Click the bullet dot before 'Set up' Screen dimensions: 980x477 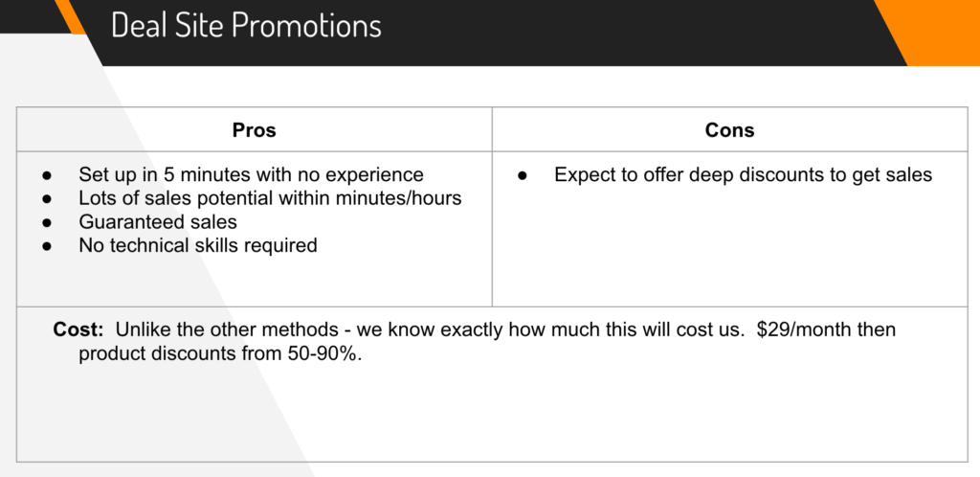coord(46,175)
